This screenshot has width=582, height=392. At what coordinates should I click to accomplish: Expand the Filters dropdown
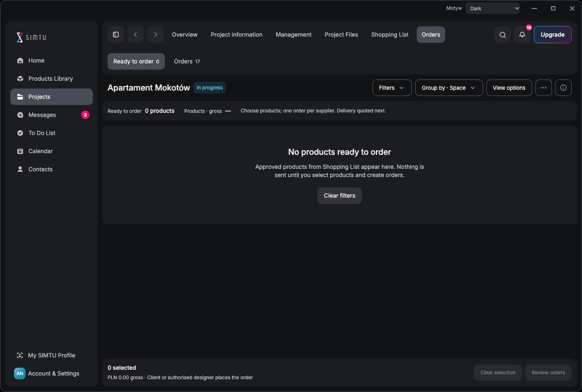(x=392, y=88)
